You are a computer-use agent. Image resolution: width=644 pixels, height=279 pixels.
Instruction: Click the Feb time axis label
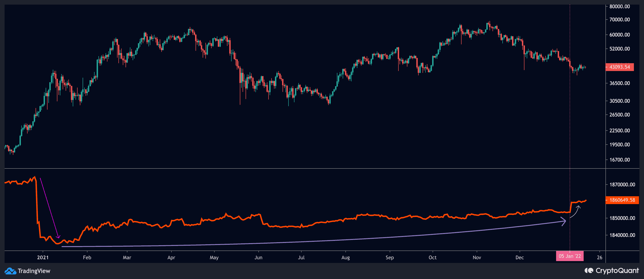[x=87, y=257]
